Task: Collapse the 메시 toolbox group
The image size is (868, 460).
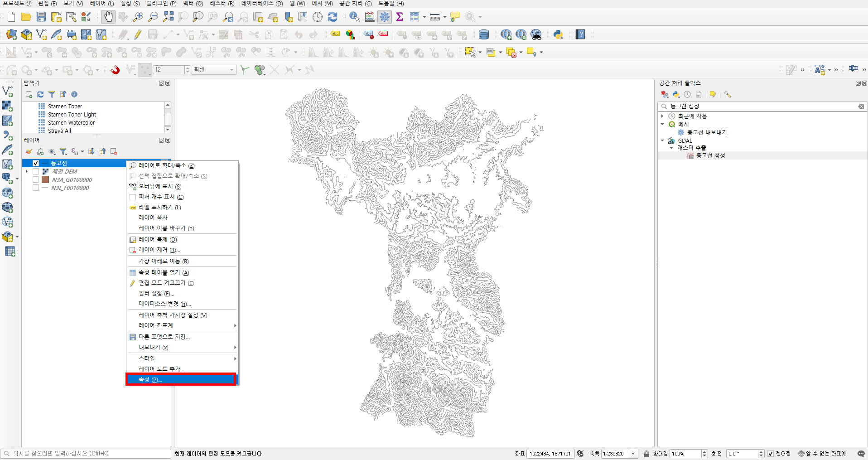Action: 662,124
